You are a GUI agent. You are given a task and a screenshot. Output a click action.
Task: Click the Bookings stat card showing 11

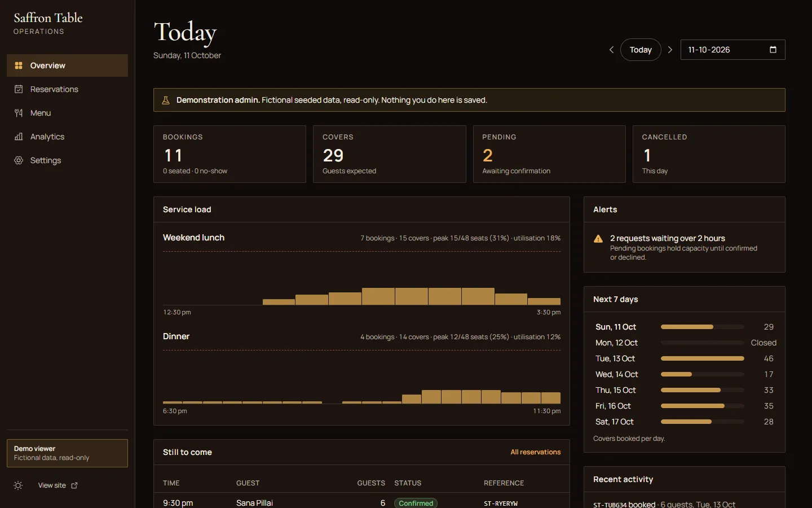[230, 154]
